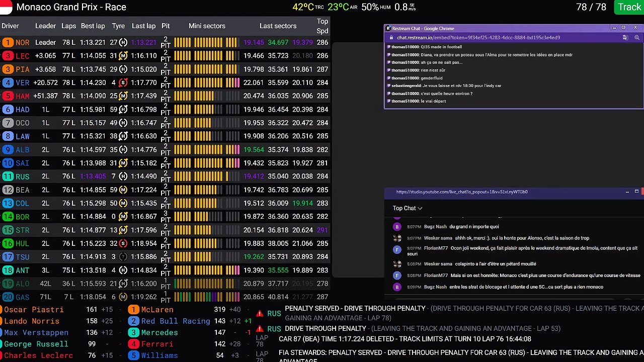Click Wesker sama's avatar beside the colapinto message
The width and height of the screenshot is (644, 362).
pos(397,264)
